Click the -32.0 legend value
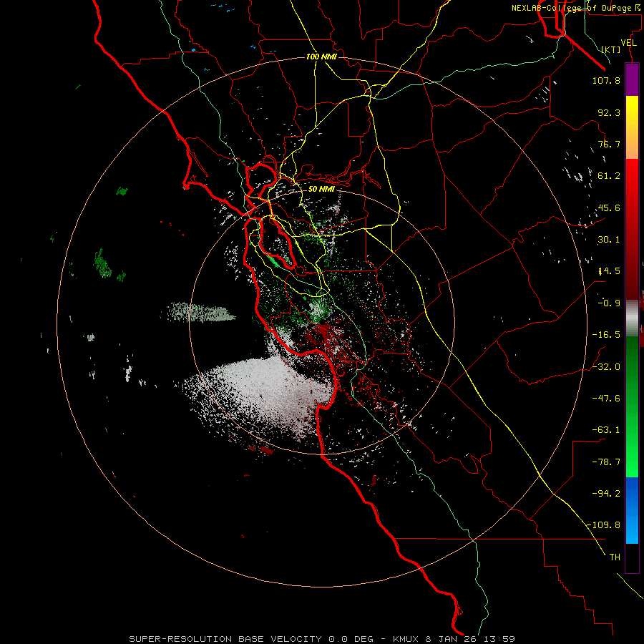 click(606, 367)
